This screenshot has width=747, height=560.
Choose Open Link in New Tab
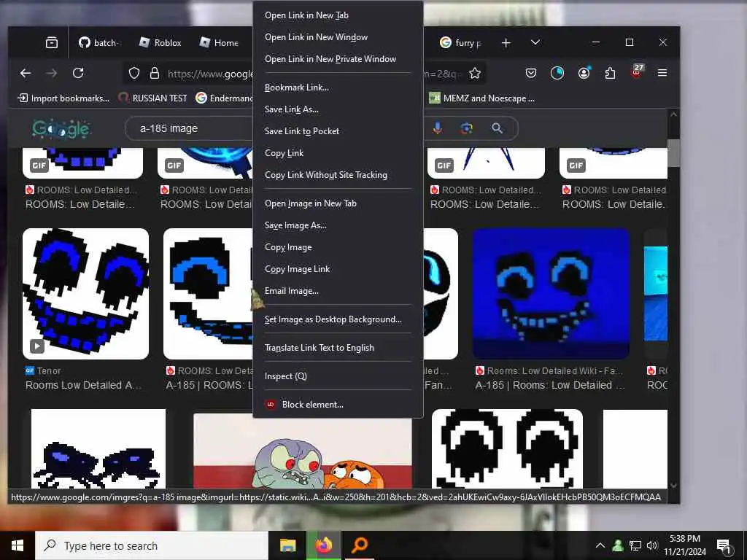(x=338, y=15)
